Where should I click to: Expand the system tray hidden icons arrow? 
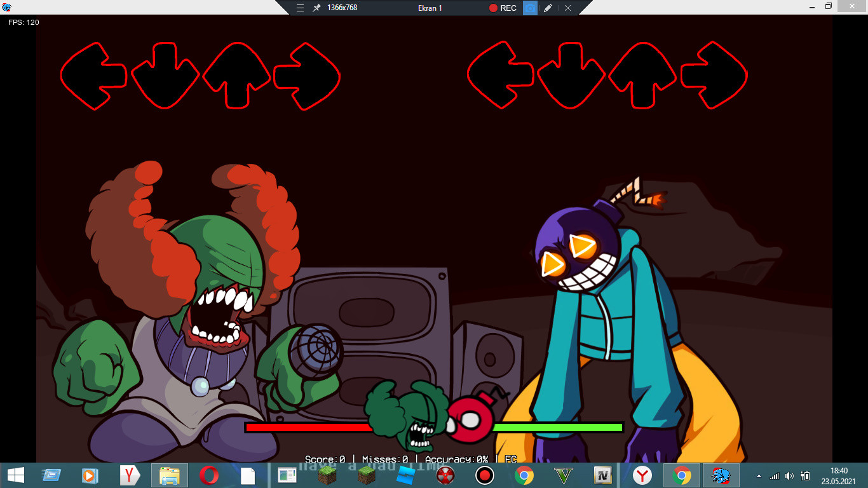coord(759,476)
